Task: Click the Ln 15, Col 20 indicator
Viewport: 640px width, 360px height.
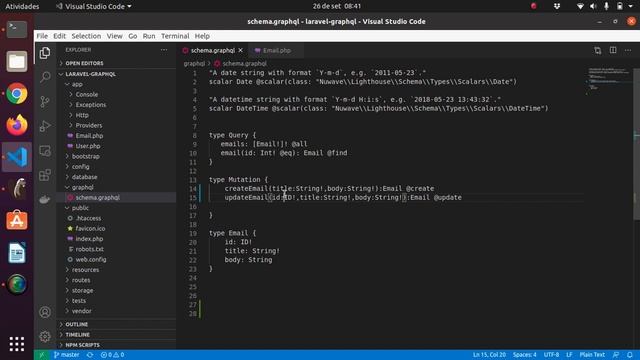Action: tap(489, 355)
